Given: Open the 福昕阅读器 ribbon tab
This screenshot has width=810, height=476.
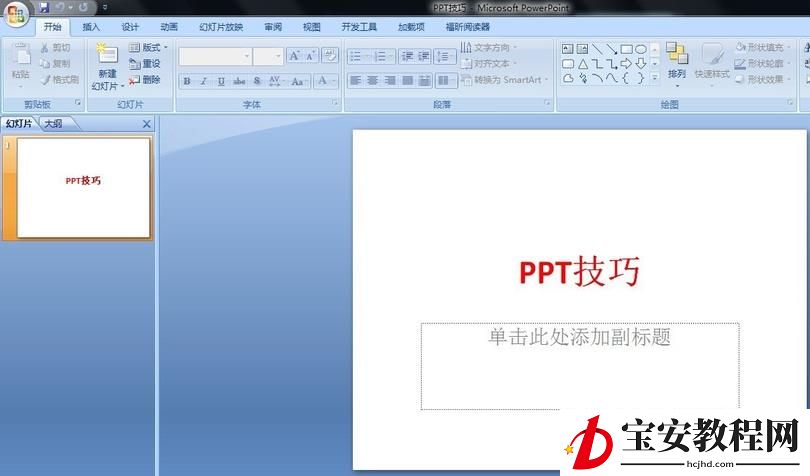Looking at the screenshot, I should 468,27.
